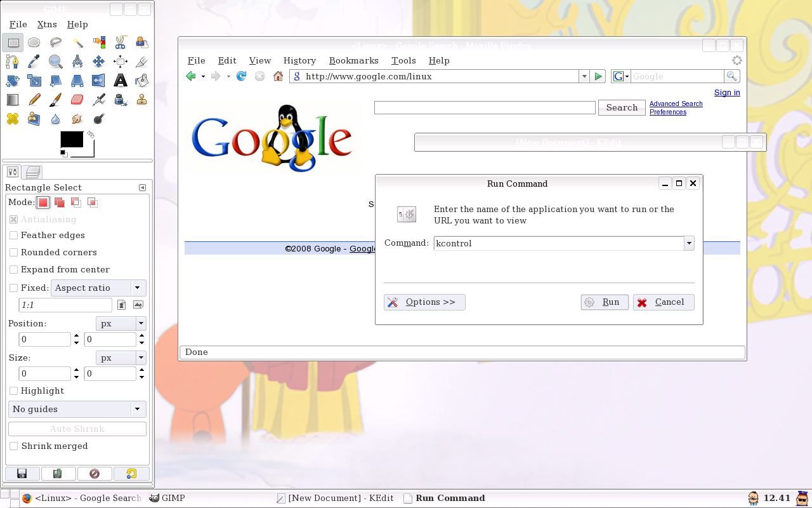Enable Highlight checkbox
This screenshot has height=508, width=812.
(14, 391)
